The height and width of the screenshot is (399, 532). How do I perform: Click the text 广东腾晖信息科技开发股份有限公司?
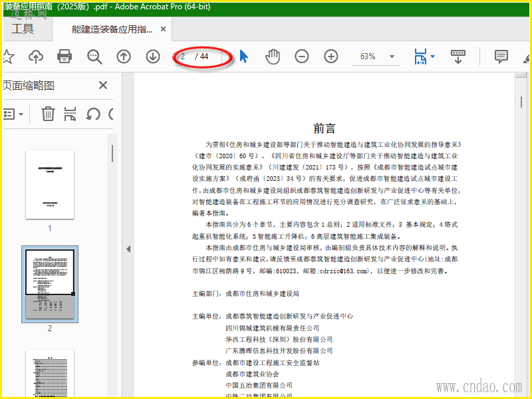click(x=279, y=350)
